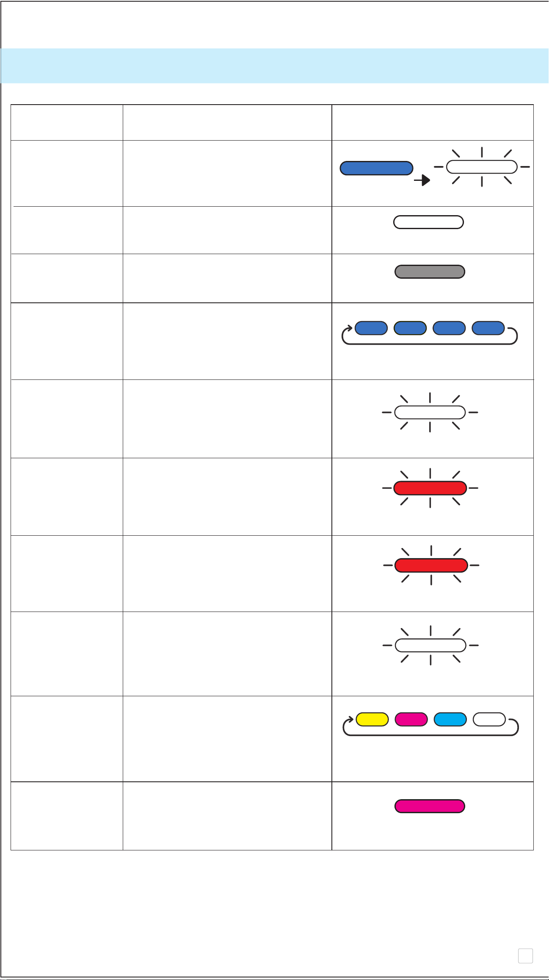Pick the cyan pill in the color cycle
Screen dimensions: 549x980
point(450,720)
